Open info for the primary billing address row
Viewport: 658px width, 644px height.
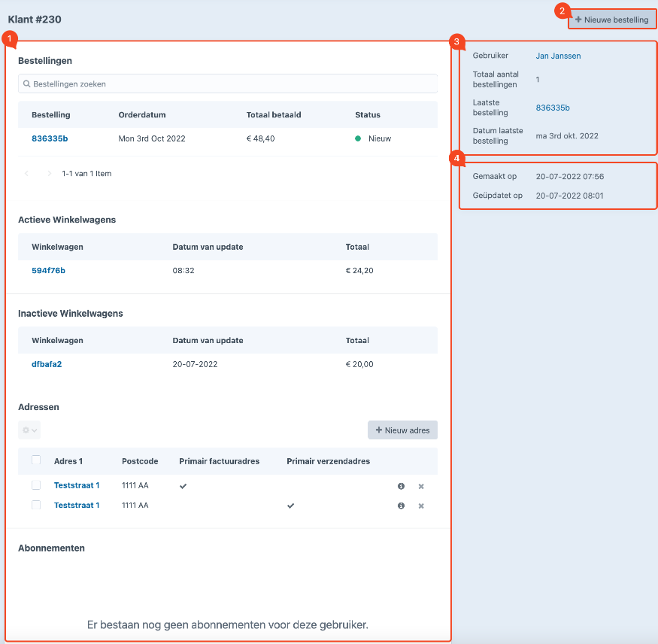(401, 486)
